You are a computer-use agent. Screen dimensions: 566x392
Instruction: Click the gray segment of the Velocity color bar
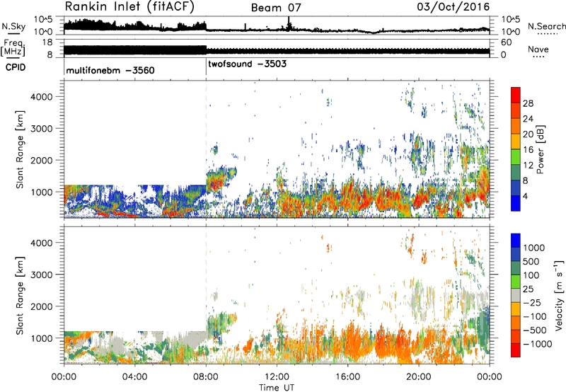[516, 296]
